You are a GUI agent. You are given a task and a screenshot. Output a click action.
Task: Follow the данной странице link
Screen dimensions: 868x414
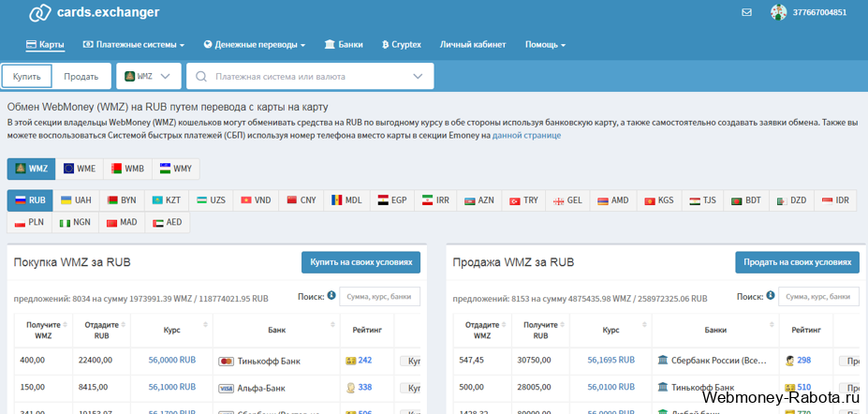click(526, 135)
